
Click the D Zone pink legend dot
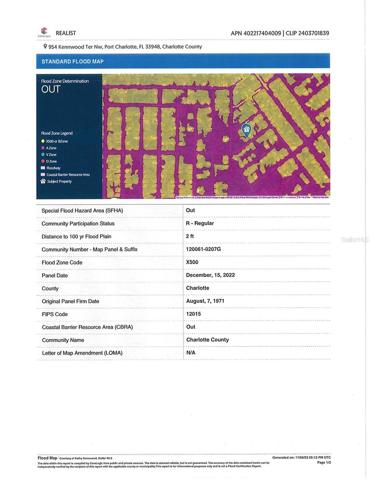(43, 161)
